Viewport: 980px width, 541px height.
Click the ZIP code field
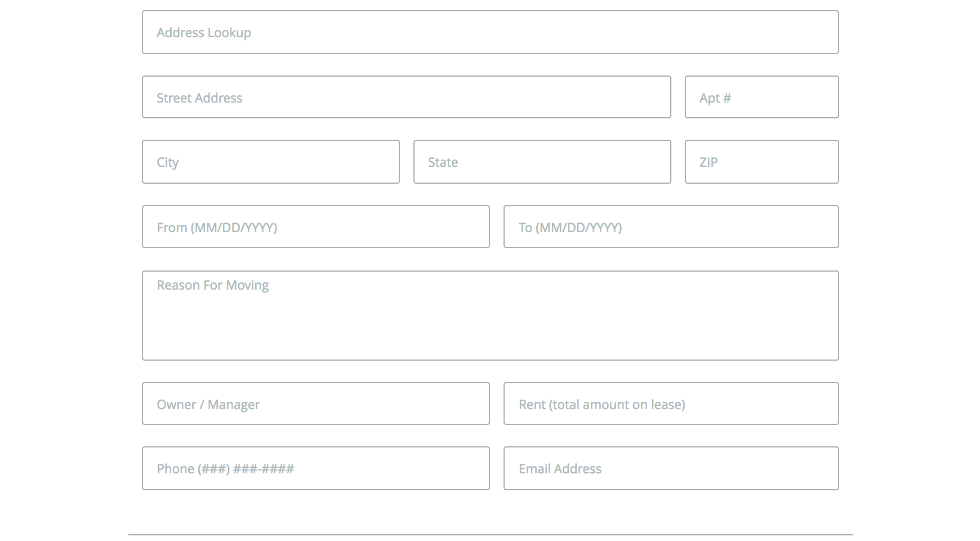pos(761,162)
